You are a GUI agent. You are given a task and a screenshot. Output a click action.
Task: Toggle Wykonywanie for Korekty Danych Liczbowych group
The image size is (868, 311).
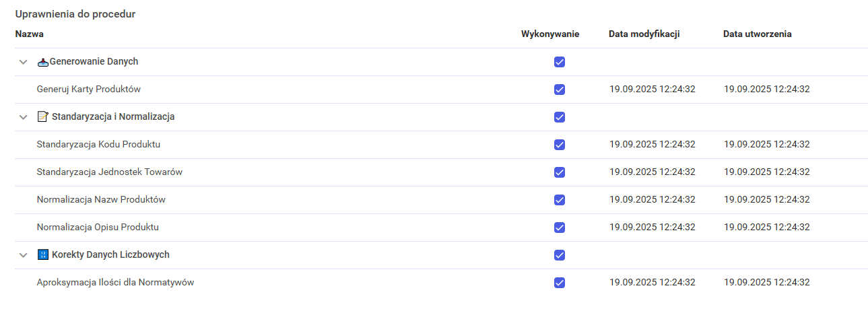(x=559, y=255)
